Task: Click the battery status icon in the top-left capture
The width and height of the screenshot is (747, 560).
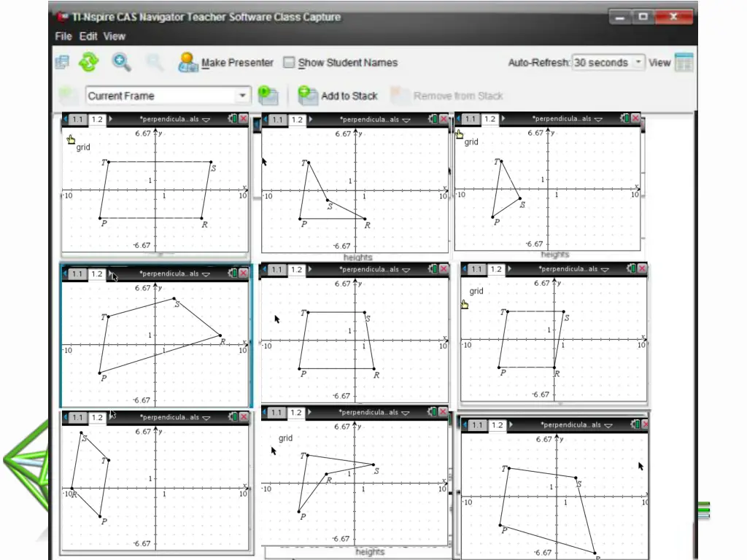Action: coord(233,119)
